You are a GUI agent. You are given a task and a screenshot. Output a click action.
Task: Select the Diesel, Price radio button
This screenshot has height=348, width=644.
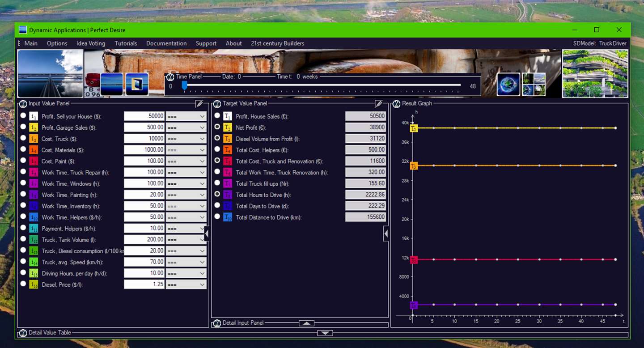pos(23,284)
